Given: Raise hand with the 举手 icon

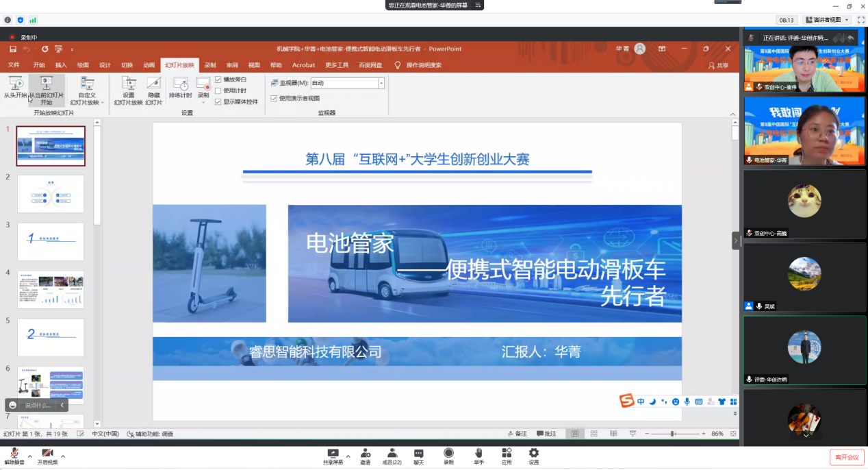Looking at the screenshot, I should pyautogui.click(x=478, y=456).
